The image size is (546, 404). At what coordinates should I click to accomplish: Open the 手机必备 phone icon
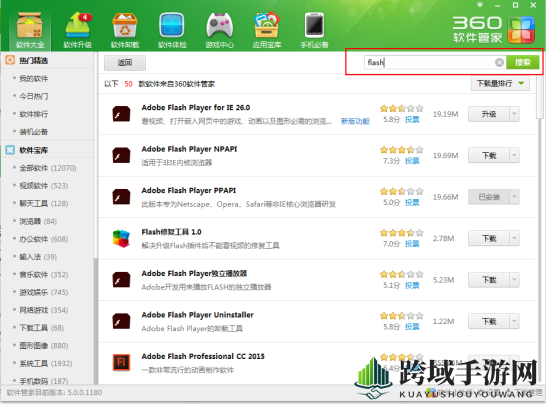(314, 30)
